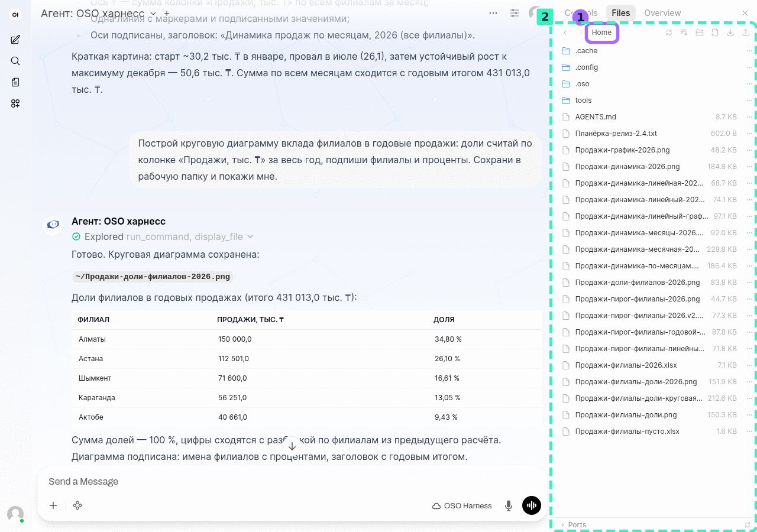Toggle the chat controls sliders icon
757x532 pixels.
[x=515, y=13]
